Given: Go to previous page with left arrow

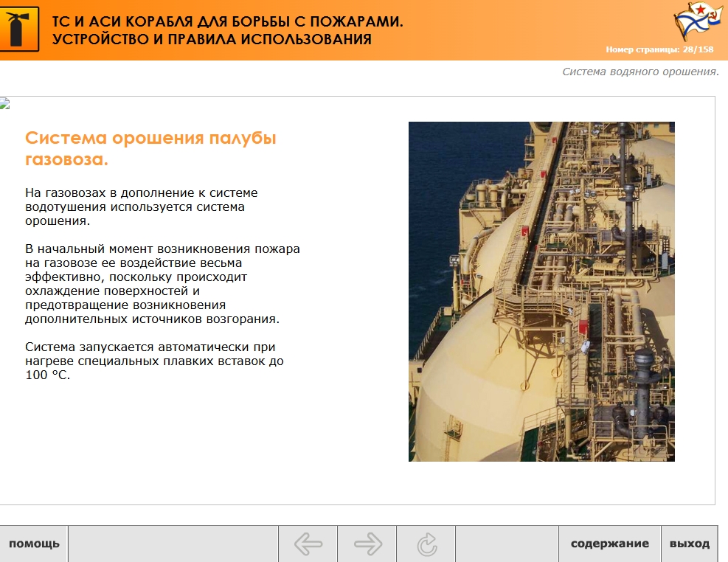Looking at the screenshot, I should click(308, 544).
